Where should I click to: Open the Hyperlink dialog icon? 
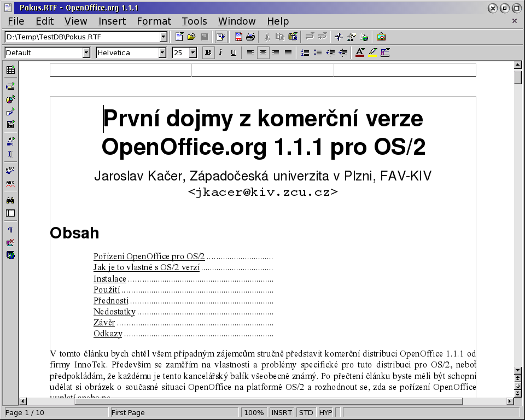point(364,37)
